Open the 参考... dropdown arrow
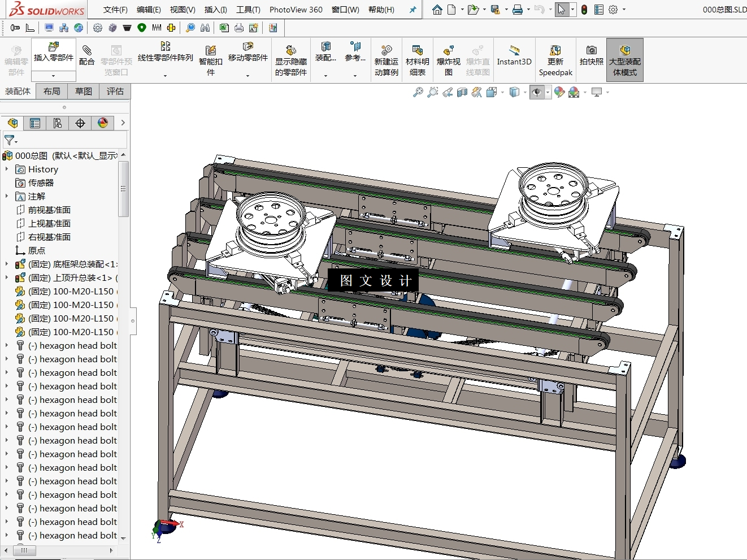 click(355, 75)
